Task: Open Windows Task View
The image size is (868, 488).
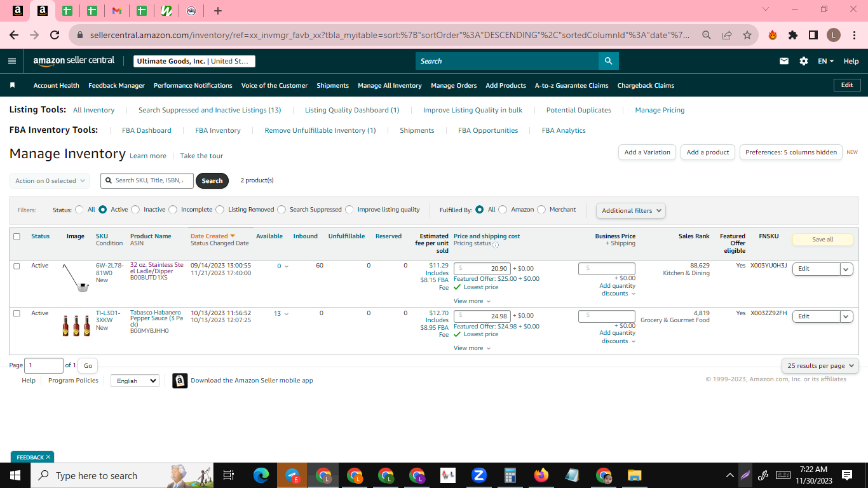Action: pos(229,475)
